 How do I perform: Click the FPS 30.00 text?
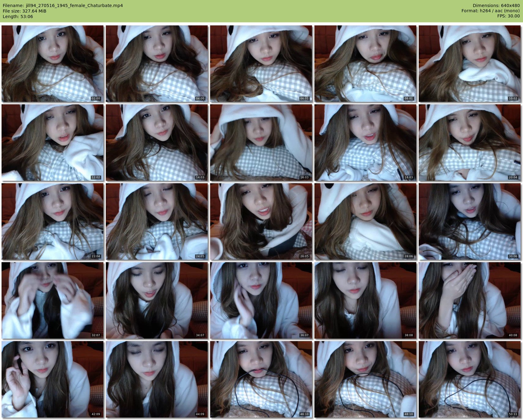(x=508, y=16)
